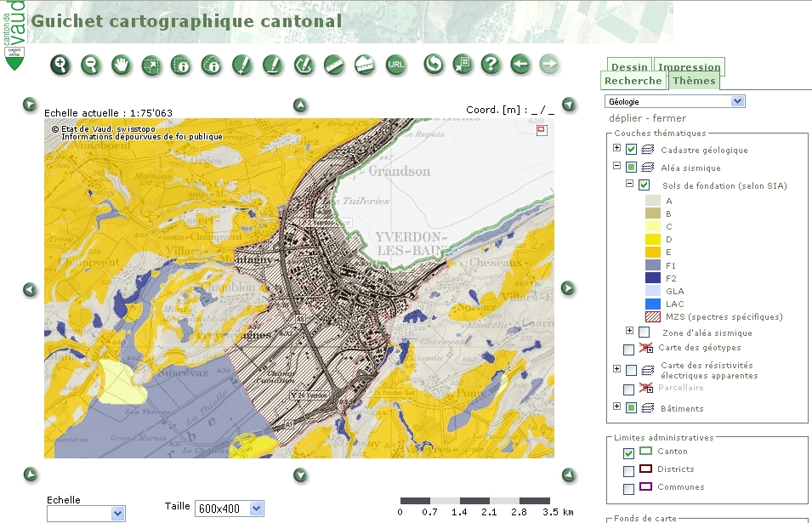
Task: Expand the Bâtiments layer tree node
Action: click(x=616, y=407)
